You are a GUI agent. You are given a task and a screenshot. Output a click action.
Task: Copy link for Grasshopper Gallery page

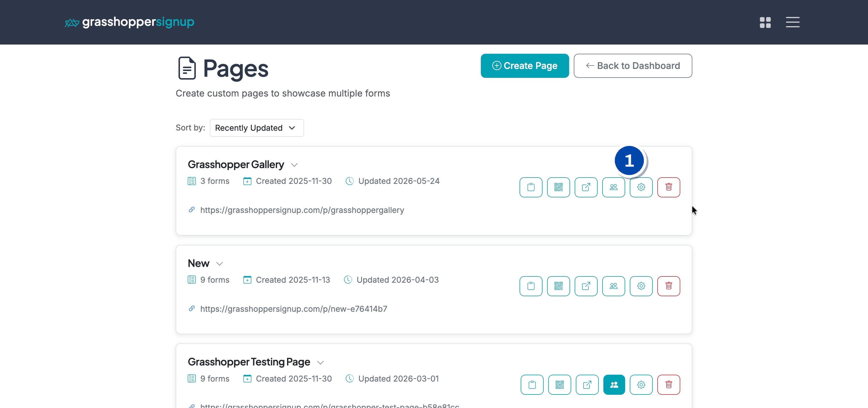(531, 187)
